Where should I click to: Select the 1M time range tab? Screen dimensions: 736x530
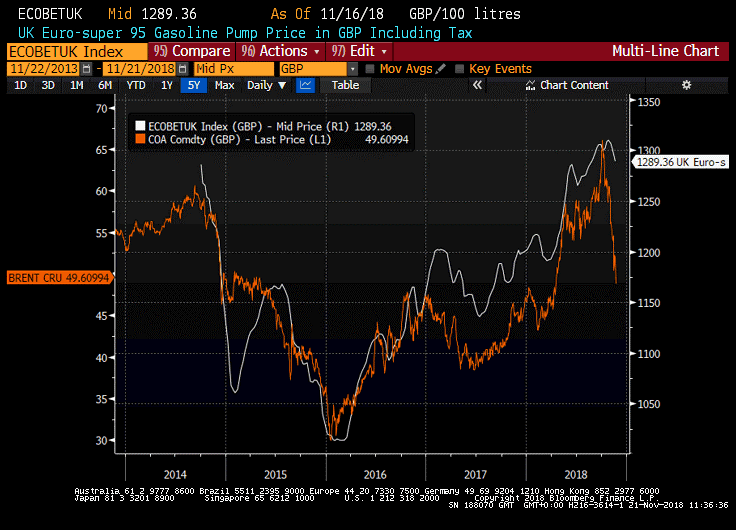click(77, 85)
